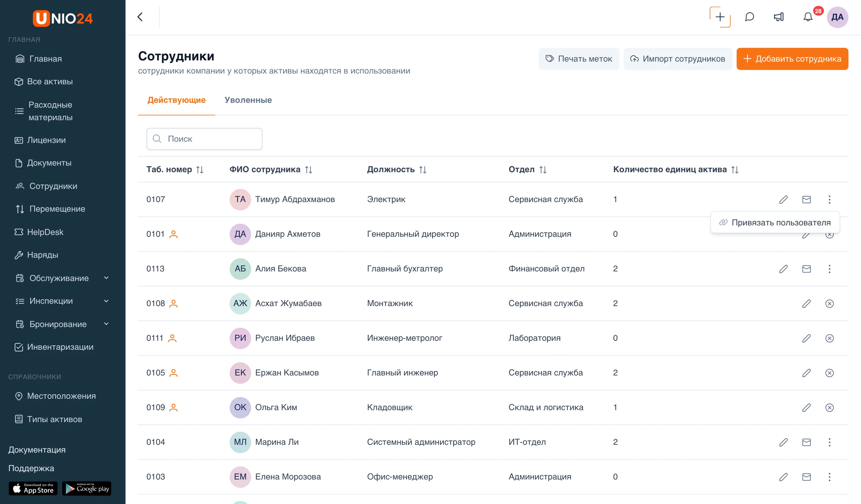Edit Тимур Абдрахманов with pencil icon
Viewport: 861px width, 504px height.
coord(784,200)
